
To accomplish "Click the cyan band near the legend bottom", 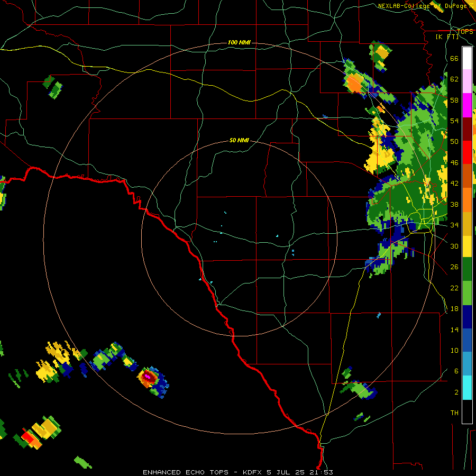I will pyautogui.click(x=467, y=388).
